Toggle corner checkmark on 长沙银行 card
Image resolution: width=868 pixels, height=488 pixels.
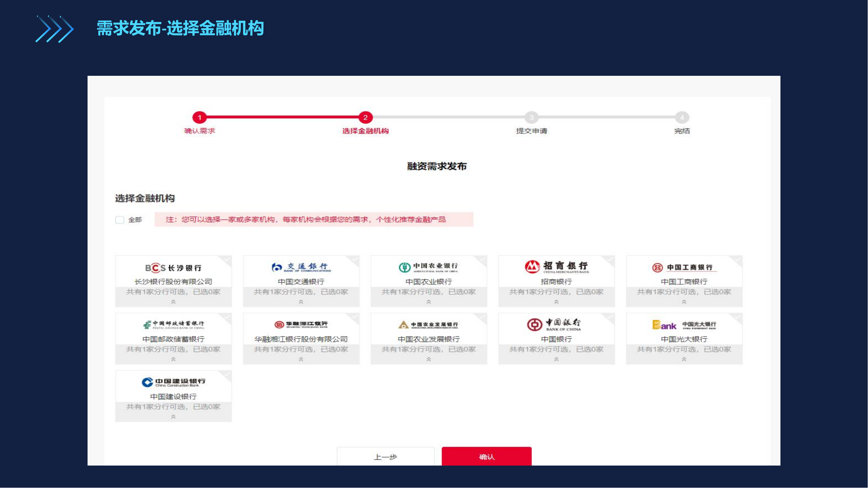pyautogui.click(x=227, y=260)
